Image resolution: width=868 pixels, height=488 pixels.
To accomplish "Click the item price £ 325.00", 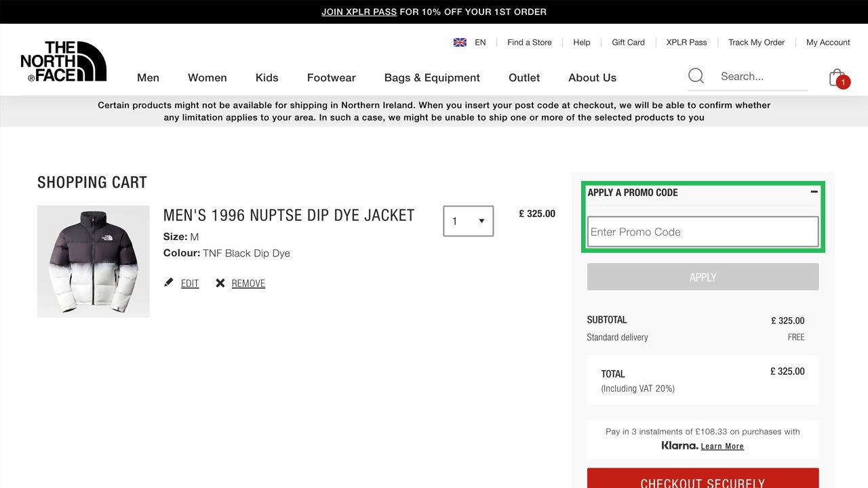I will [537, 213].
